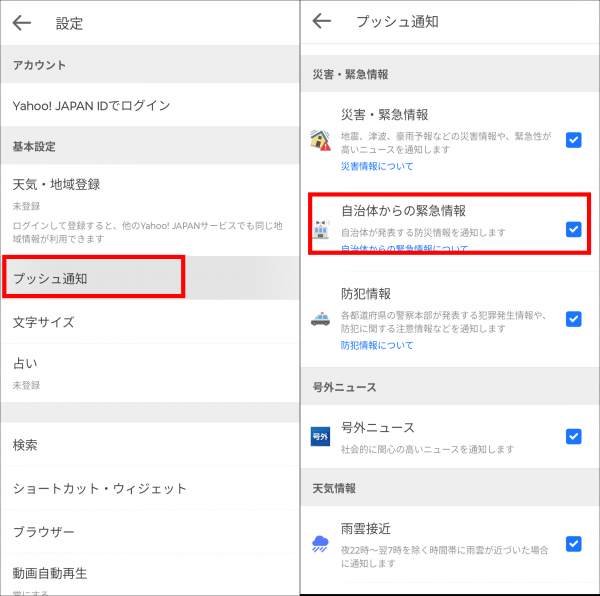
Task: Open Yahoo! JAPAN IDでログイン
Action: [150, 105]
